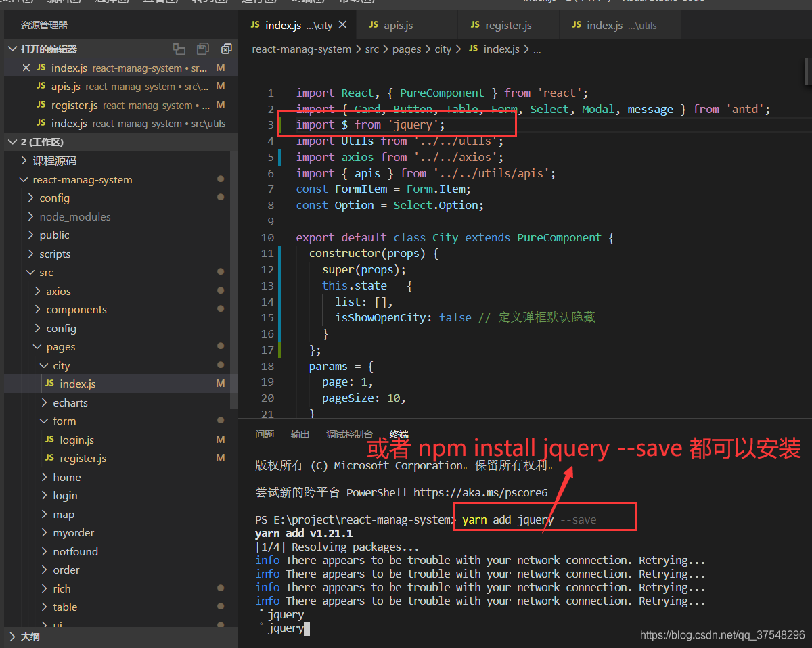This screenshot has width=812, height=648.
Task: Open the 输出 panel tab
Action: (x=300, y=434)
